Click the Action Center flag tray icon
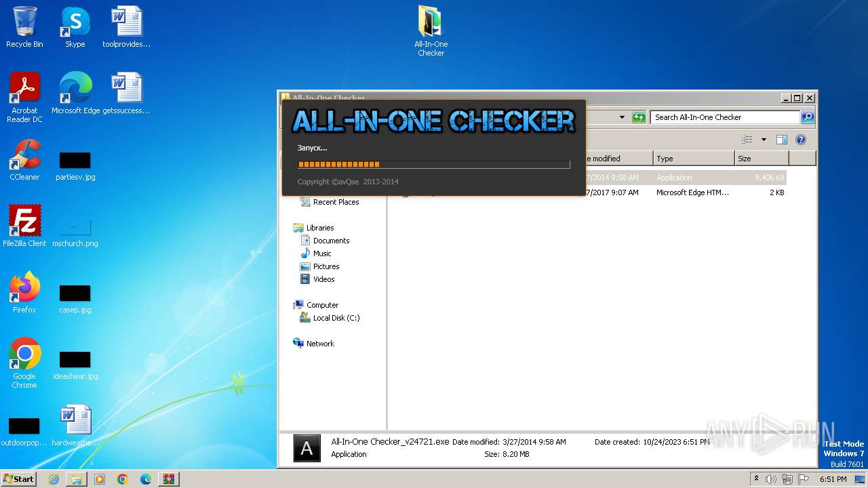This screenshot has height=488, width=868. click(x=804, y=479)
